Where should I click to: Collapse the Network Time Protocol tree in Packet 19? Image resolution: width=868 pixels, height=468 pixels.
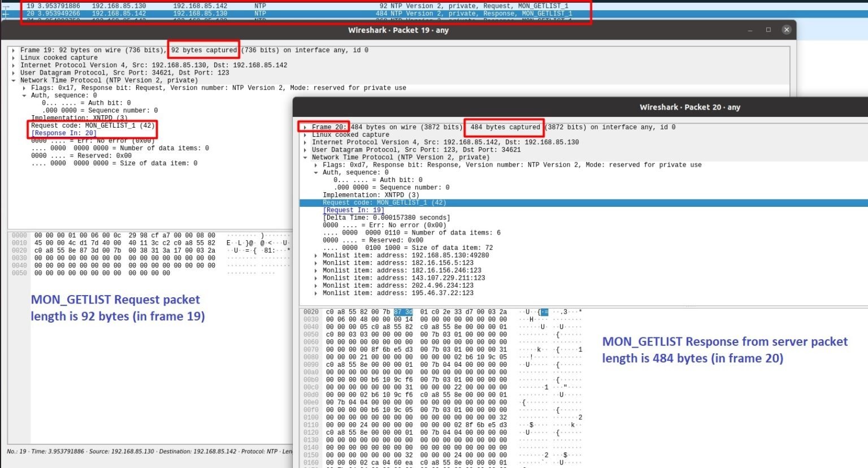coord(14,80)
